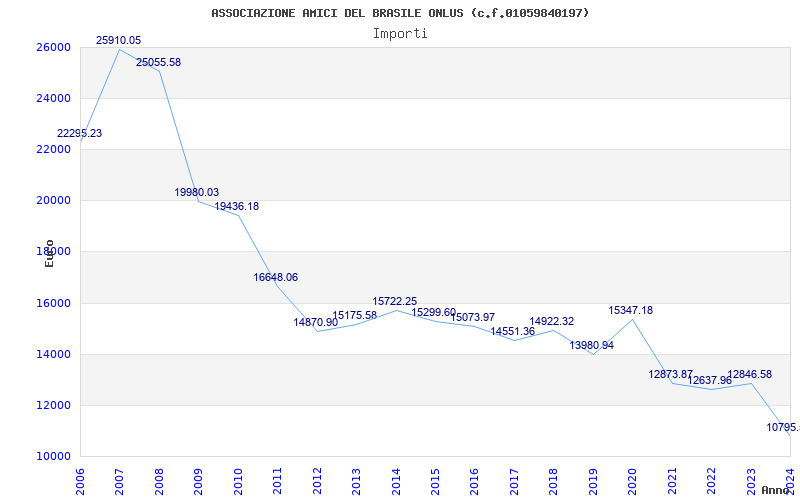Select x-axis year 2009
The height and width of the screenshot is (500, 800).
[198, 481]
